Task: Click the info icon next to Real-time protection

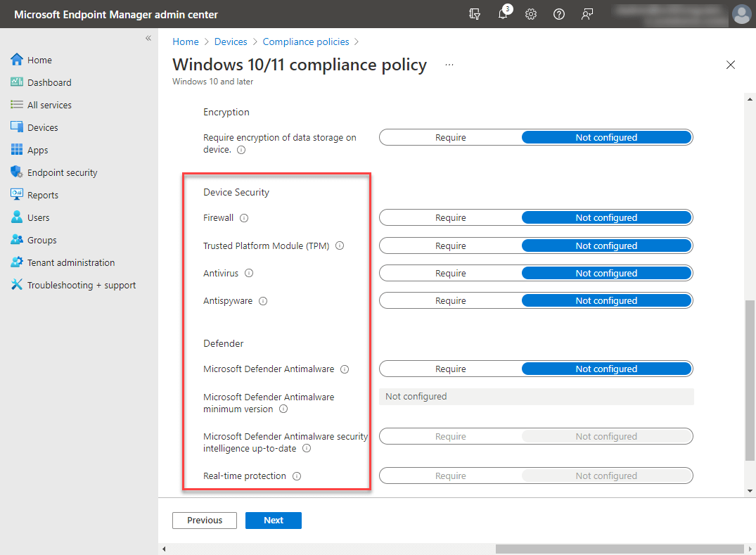Action: [296, 476]
